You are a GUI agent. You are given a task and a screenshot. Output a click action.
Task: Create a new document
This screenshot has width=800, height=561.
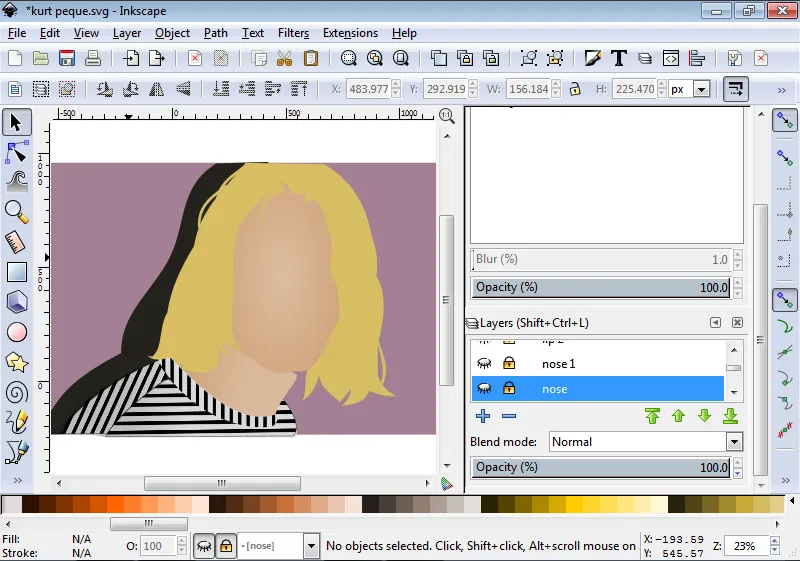coord(15,58)
